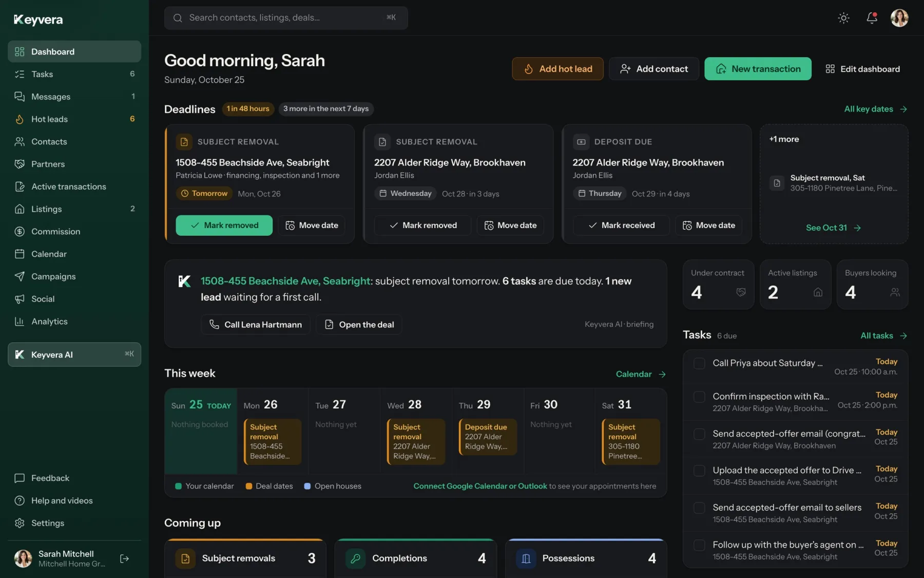
Task: Tick the Upload the accepted offer to Drive task
Action: coord(699,471)
